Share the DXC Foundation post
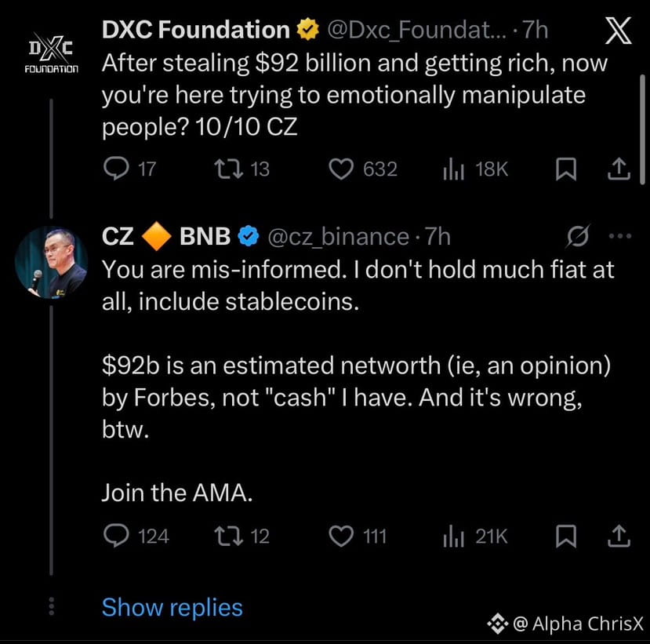Viewport: 650px width, 644px height. (x=619, y=169)
